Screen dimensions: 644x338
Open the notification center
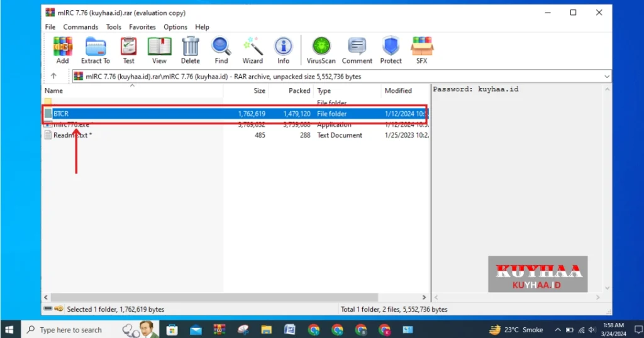(x=638, y=329)
